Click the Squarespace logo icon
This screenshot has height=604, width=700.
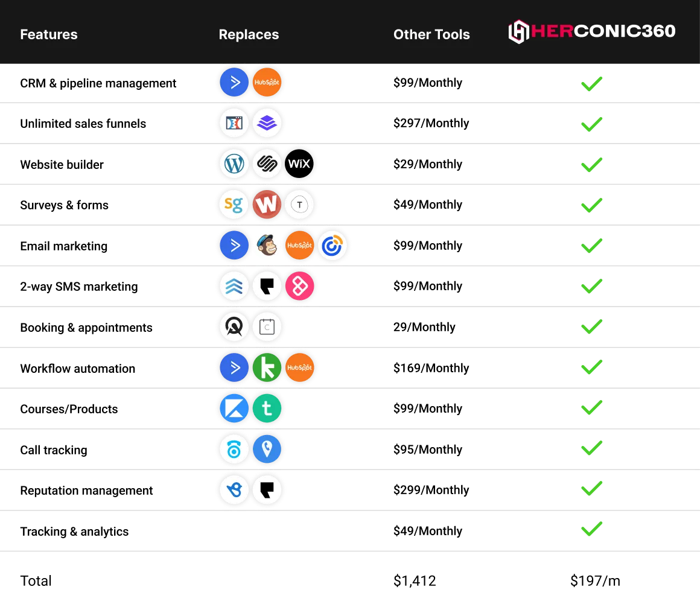[267, 164]
